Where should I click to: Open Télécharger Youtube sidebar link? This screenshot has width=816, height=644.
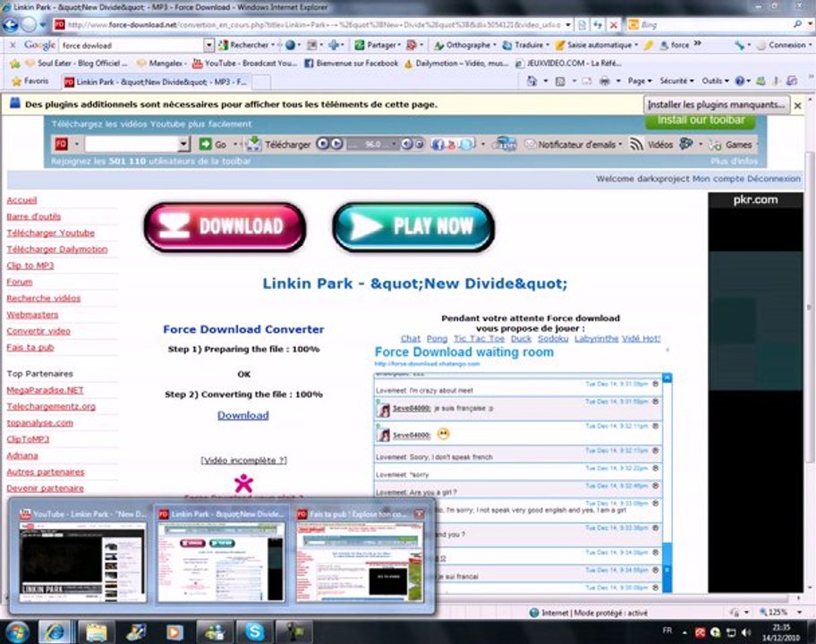(x=50, y=233)
